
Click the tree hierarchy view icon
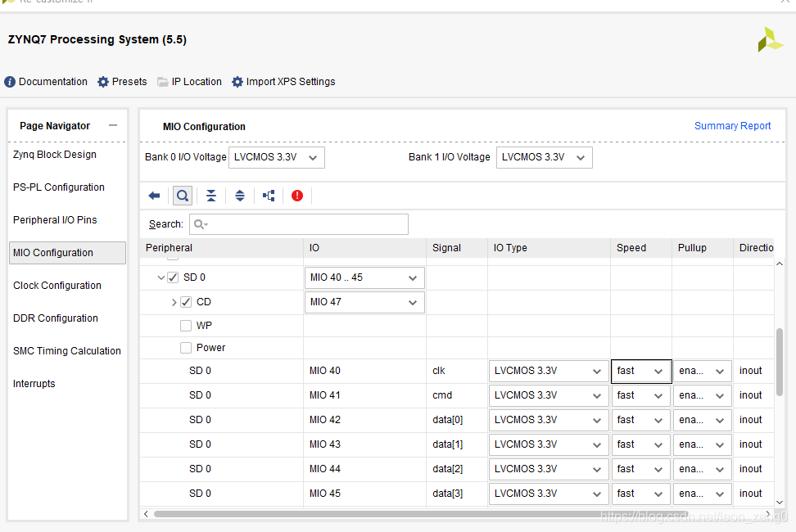coord(269,196)
